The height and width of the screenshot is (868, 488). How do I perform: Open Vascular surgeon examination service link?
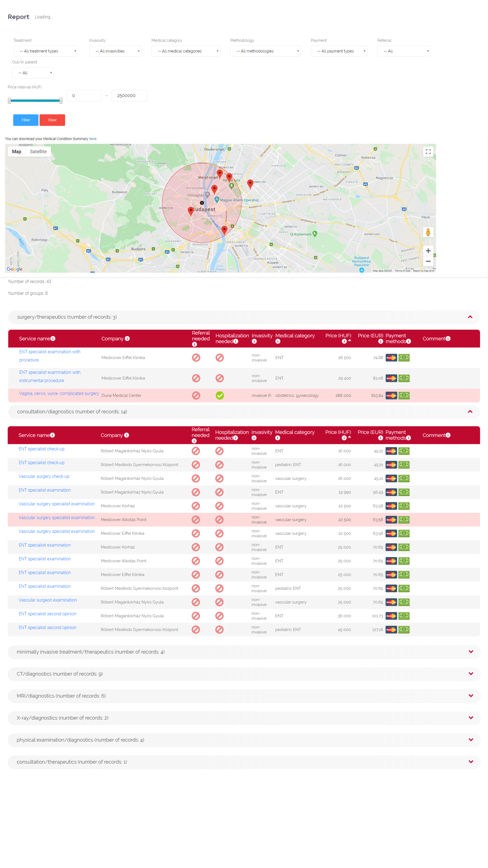coord(47,600)
